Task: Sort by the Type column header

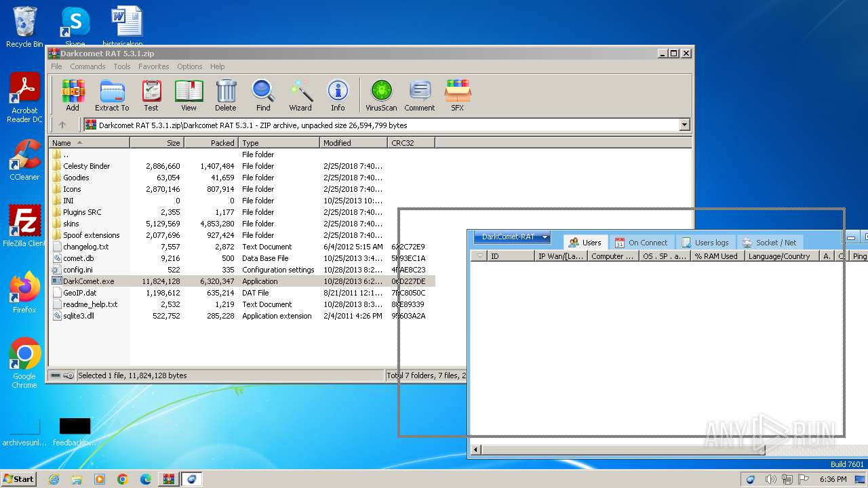Action: point(279,143)
